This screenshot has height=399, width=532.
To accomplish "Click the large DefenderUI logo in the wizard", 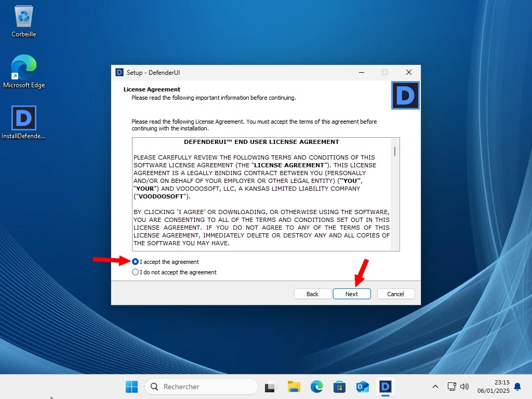I will click(x=405, y=96).
